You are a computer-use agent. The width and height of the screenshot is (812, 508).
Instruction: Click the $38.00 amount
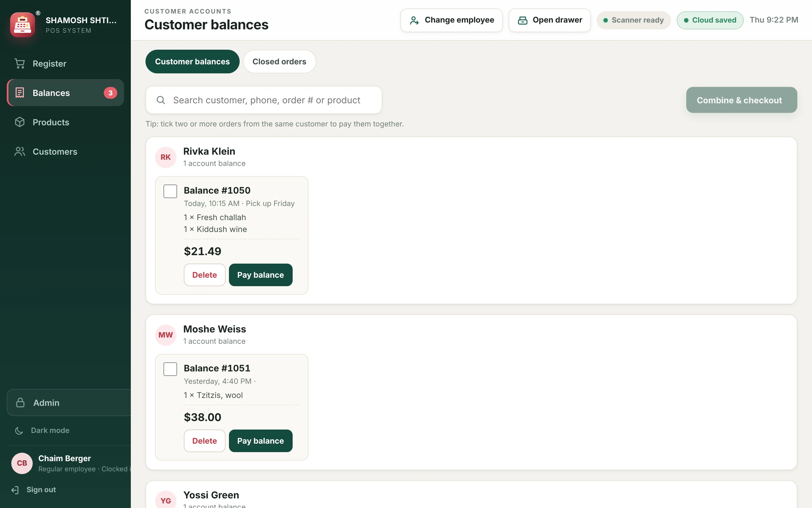click(202, 417)
